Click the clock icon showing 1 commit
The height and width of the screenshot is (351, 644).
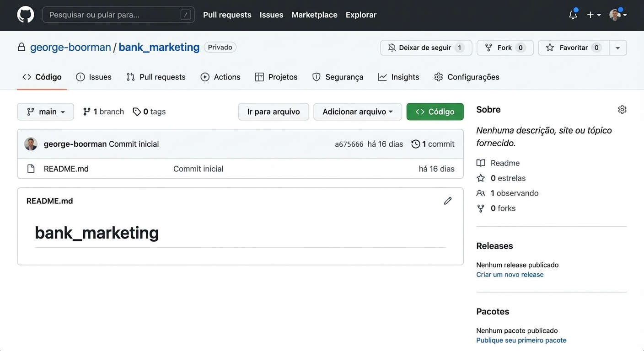[x=416, y=144]
